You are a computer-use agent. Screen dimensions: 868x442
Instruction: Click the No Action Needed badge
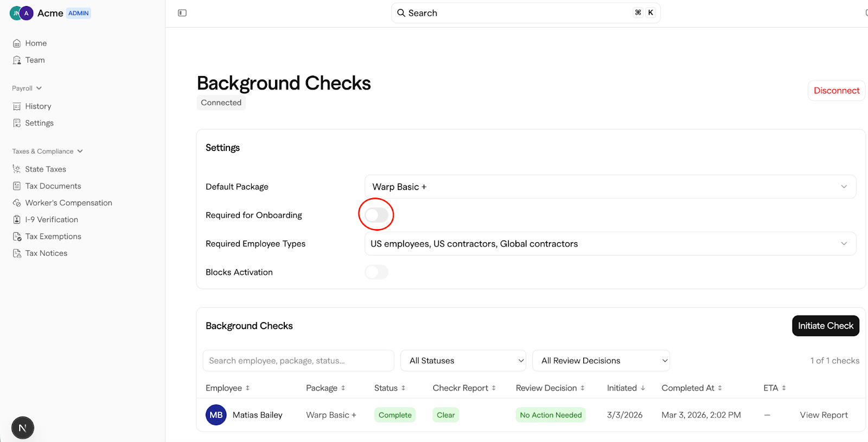tap(551, 415)
